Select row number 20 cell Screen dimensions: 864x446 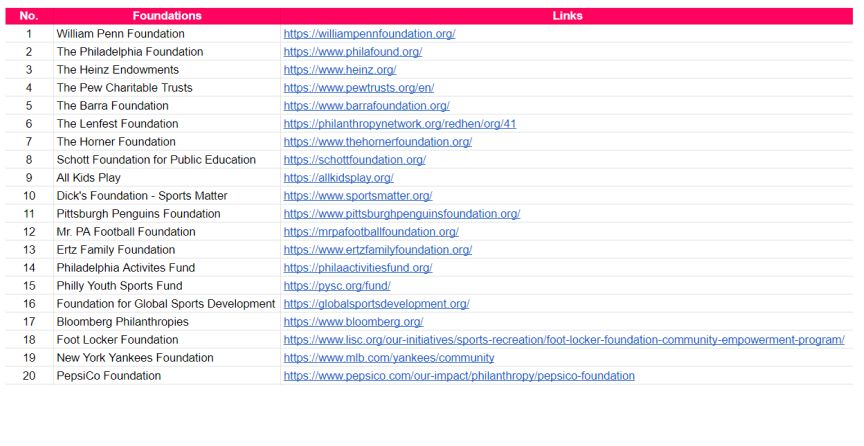coord(29,376)
